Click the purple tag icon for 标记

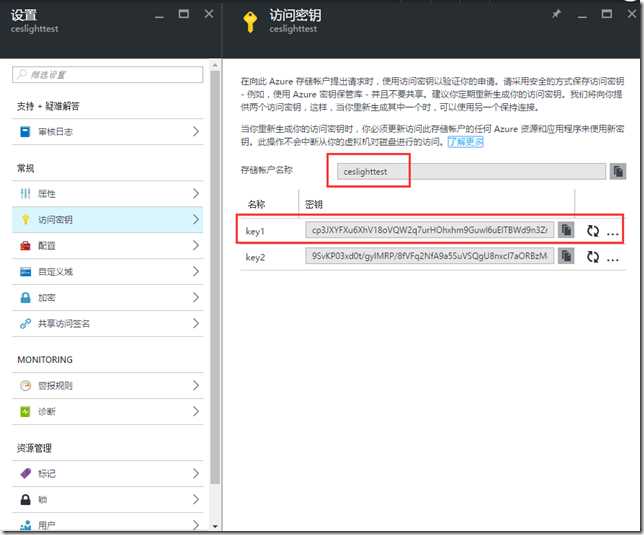click(x=25, y=473)
